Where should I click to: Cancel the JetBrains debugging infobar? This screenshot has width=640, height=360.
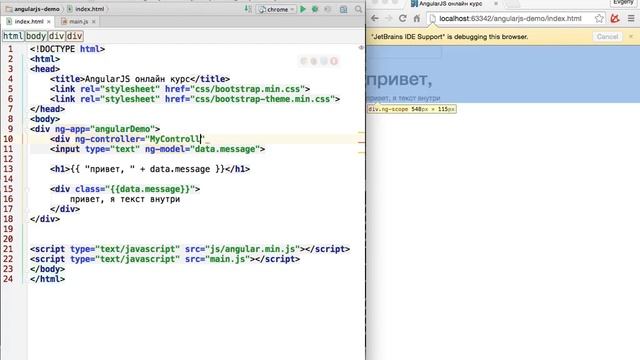click(607, 36)
